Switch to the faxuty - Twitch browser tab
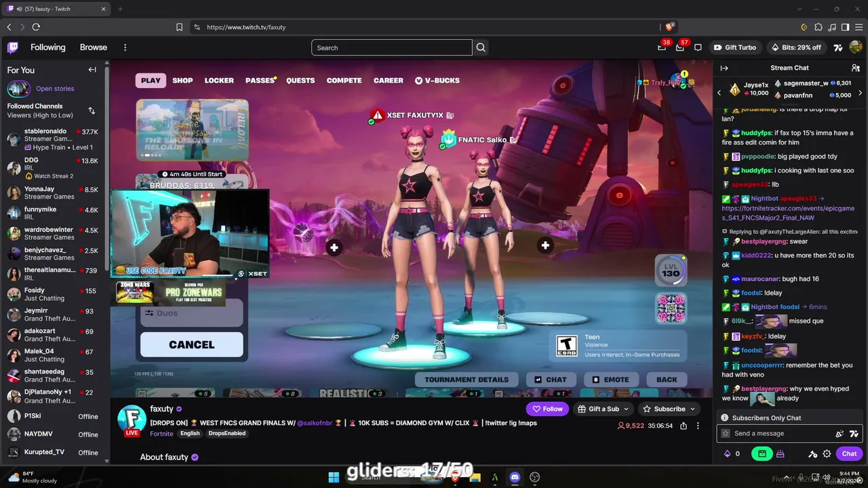868x488 pixels. (56, 9)
